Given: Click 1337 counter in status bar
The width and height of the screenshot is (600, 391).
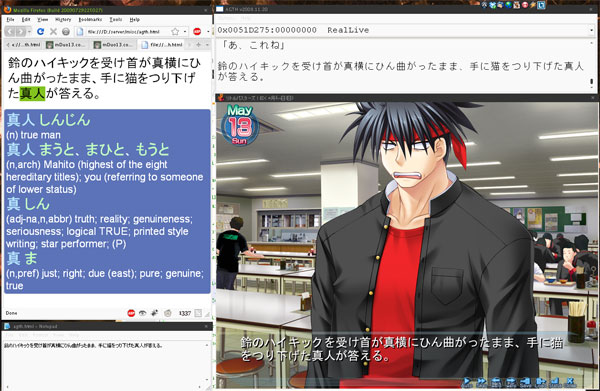Looking at the screenshot, I should (185, 313).
